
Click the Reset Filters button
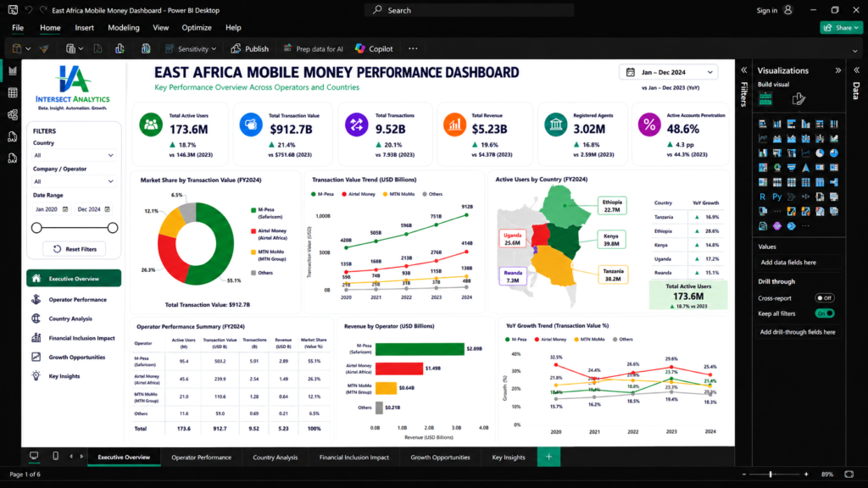point(75,249)
